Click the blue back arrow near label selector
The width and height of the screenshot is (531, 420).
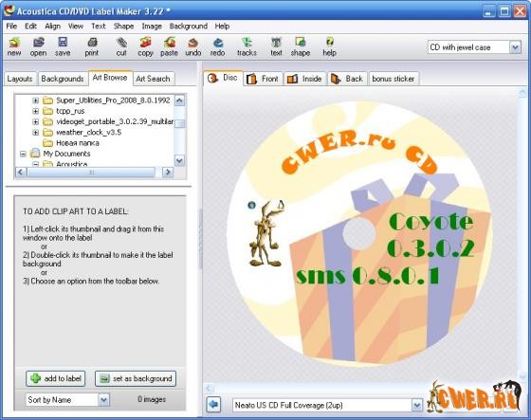(x=213, y=405)
